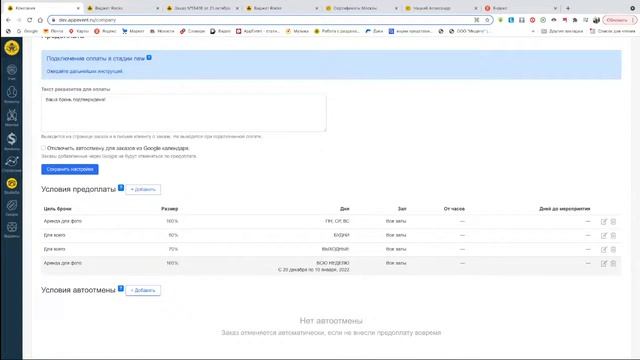Image resolution: width=640 pixels, height=360 pixels.
Task: Click Добавить next to Условия предоплаты
Action: (143, 189)
